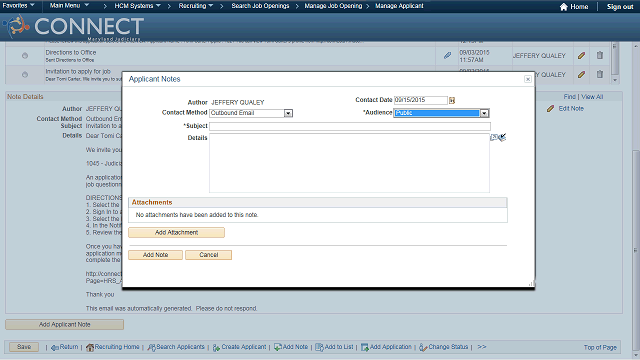Click the Details pop-out expand icon
The width and height of the screenshot is (640, 360).
pos(493,138)
